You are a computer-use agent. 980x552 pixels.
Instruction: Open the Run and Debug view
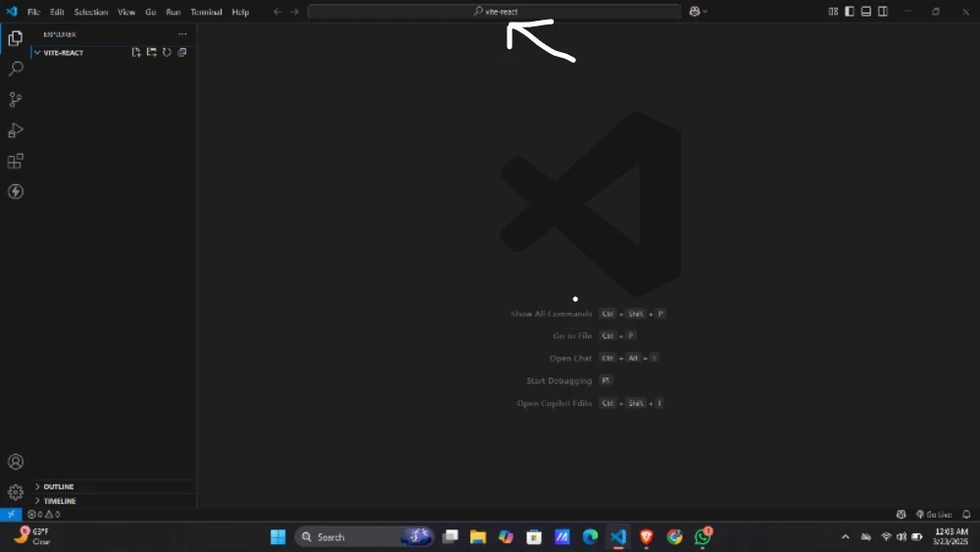16,130
